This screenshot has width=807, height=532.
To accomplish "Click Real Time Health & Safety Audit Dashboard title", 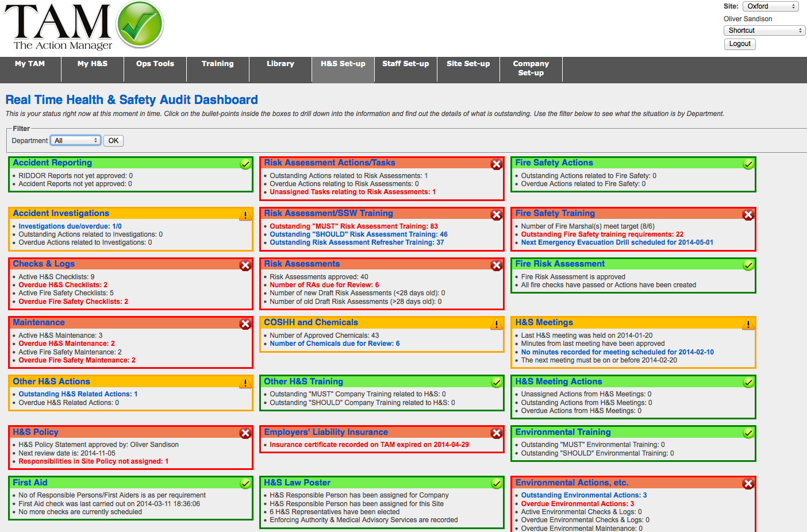I will (132, 100).
